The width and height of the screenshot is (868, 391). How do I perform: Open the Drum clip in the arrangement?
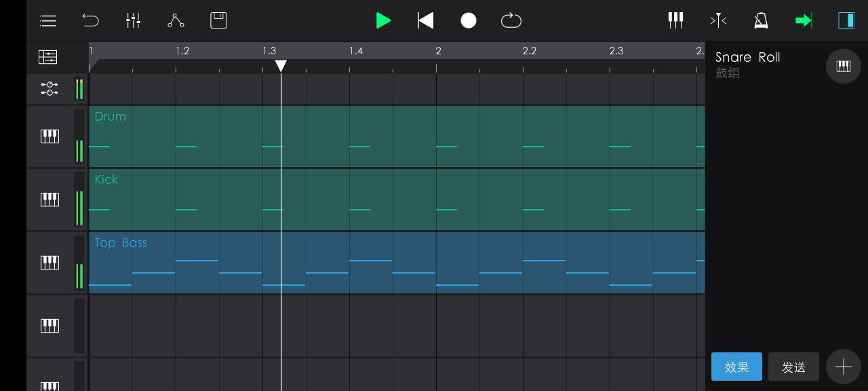click(397, 136)
